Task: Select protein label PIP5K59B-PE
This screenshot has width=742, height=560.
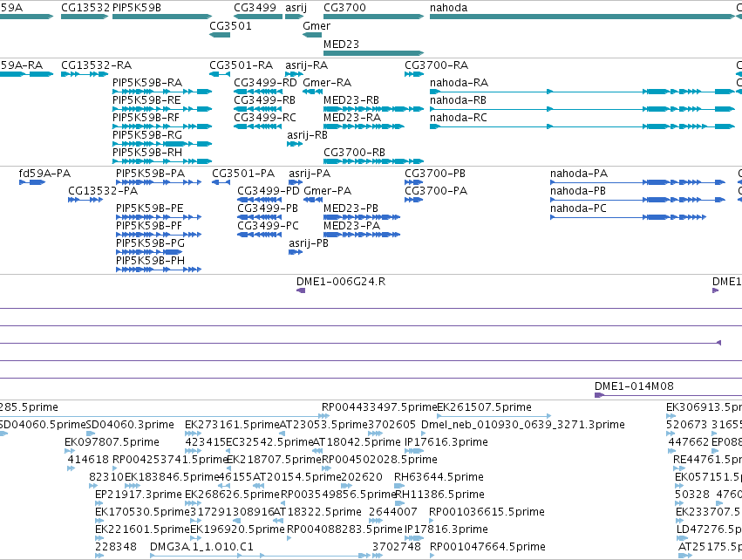Action: (x=150, y=208)
